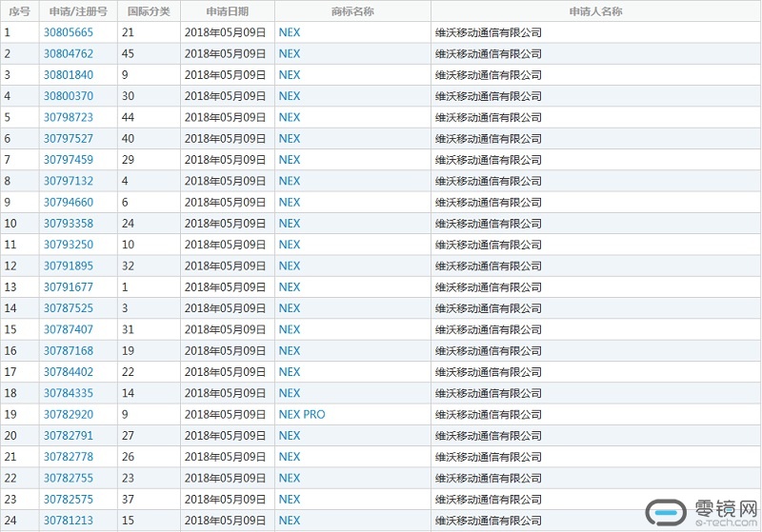762x532 pixels.
Task: Open application number 30800370
Action: point(68,96)
